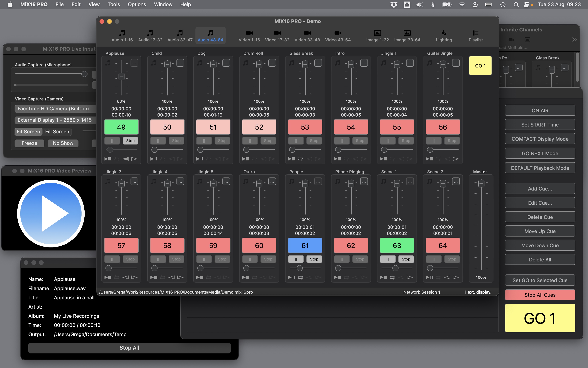Open the Audio 1-16 bank
The height and width of the screenshot is (368, 588).
(122, 35)
